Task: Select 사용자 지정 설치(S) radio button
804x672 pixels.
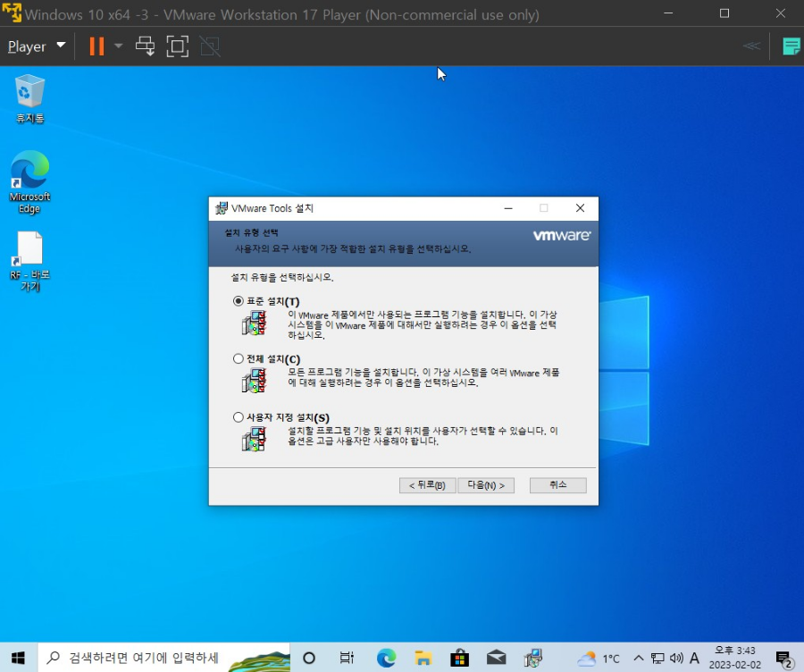Action: pyautogui.click(x=238, y=417)
